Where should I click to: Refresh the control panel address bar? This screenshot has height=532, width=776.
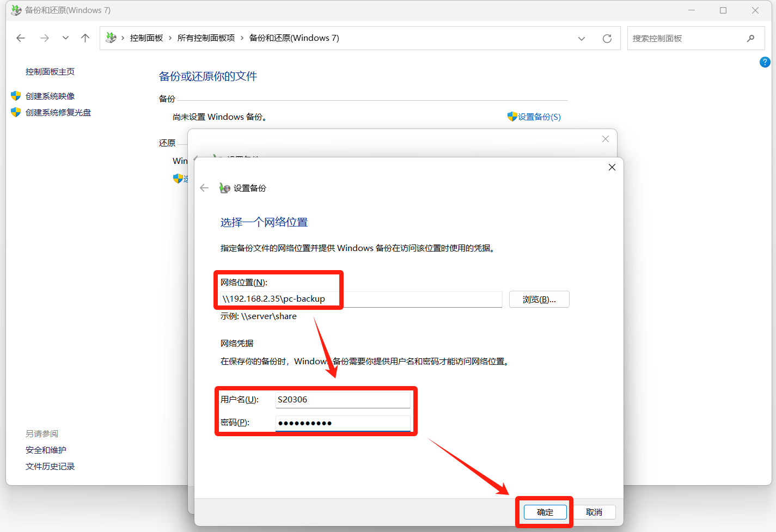coord(607,39)
